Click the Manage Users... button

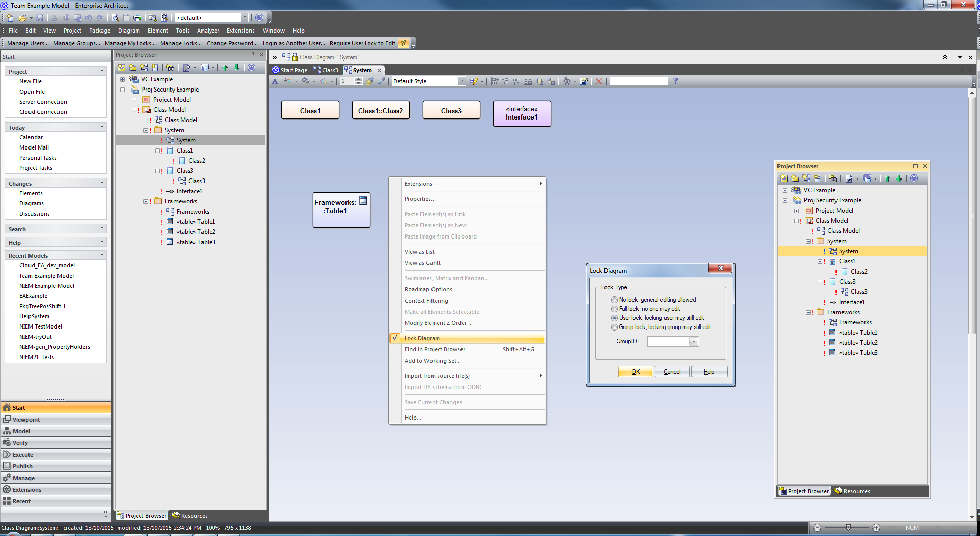click(x=28, y=43)
